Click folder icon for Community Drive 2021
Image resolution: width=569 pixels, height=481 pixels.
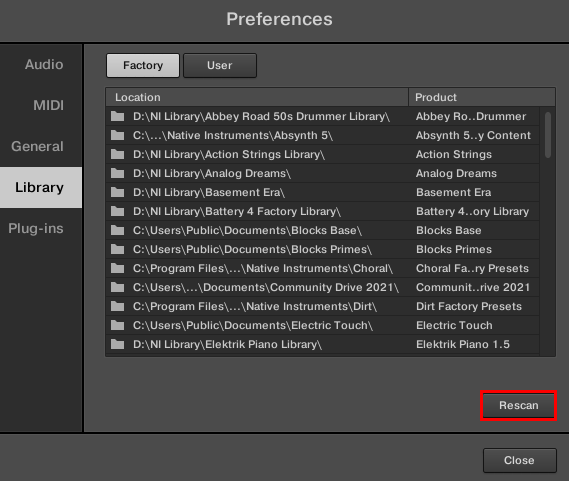117,287
